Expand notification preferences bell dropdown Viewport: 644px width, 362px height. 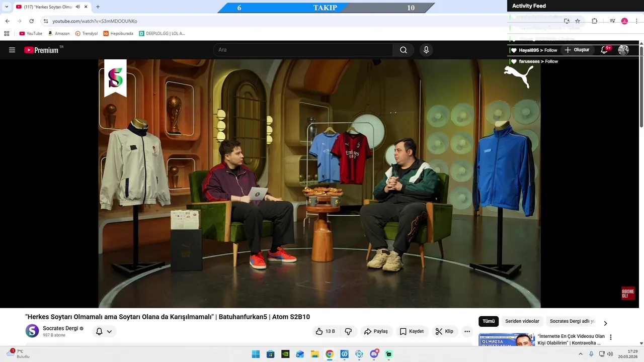click(104, 331)
